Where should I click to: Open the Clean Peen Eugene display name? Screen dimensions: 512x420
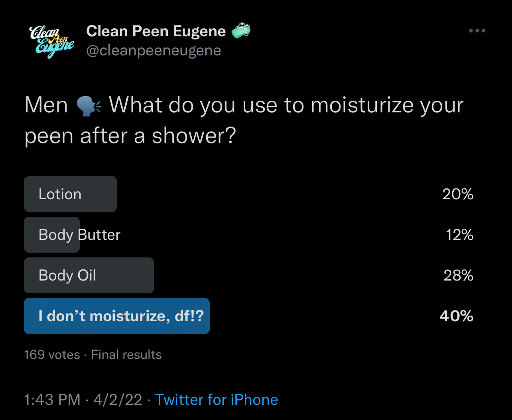coord(156,31)
